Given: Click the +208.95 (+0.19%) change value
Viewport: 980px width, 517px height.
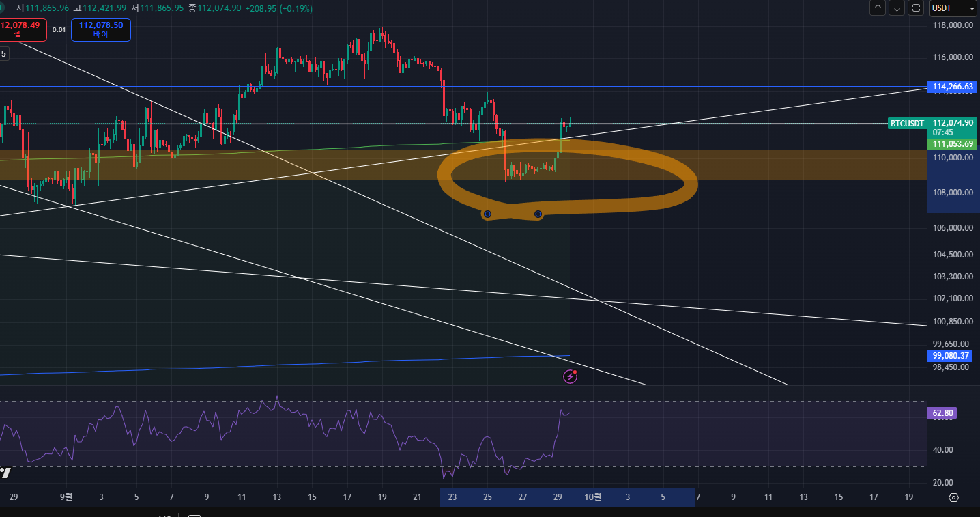Looking at the screenshot, I should click(278, 8).
